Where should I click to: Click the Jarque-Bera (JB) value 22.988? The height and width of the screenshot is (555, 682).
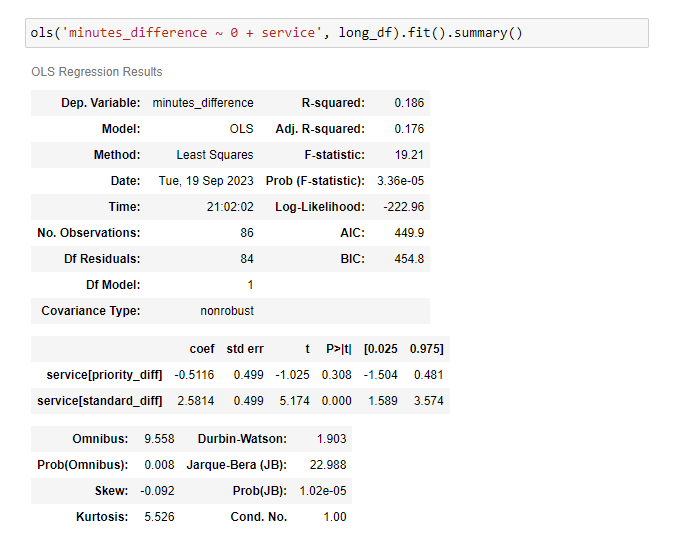click(328, 465)
